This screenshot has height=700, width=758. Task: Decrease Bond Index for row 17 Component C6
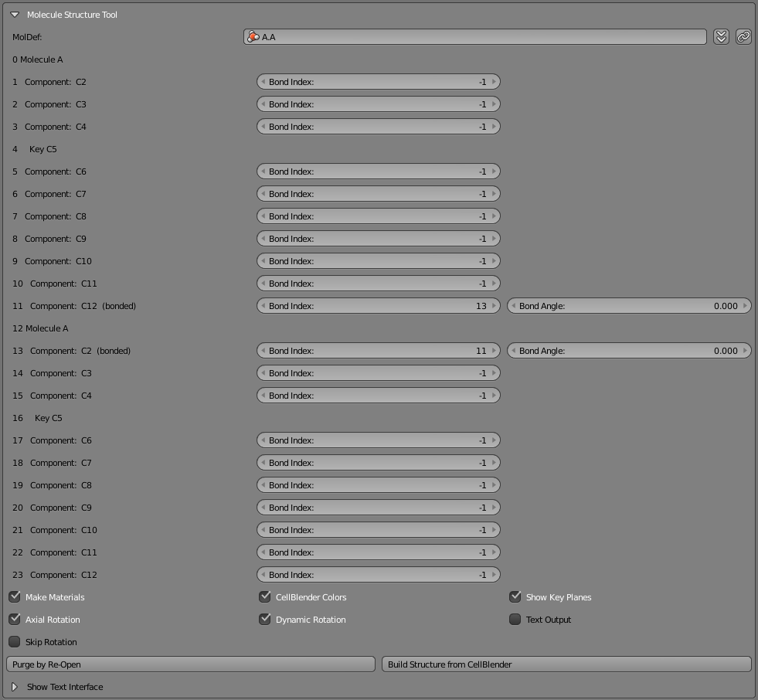tap(263, 440)
